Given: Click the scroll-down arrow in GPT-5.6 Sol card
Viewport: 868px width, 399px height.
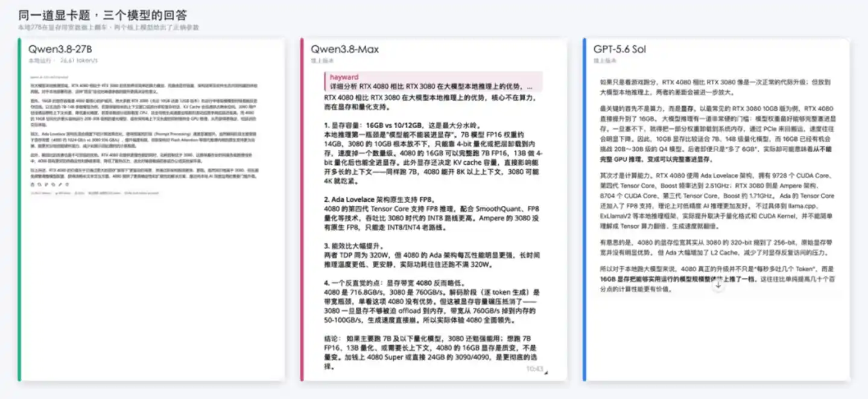Looking at the screenshot, I should tap(718, 286).
